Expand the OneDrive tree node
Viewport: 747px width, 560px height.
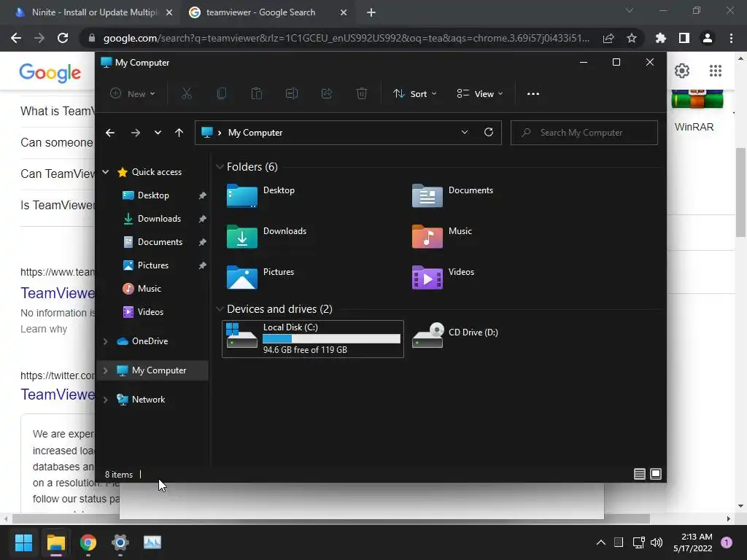point(106,341)
